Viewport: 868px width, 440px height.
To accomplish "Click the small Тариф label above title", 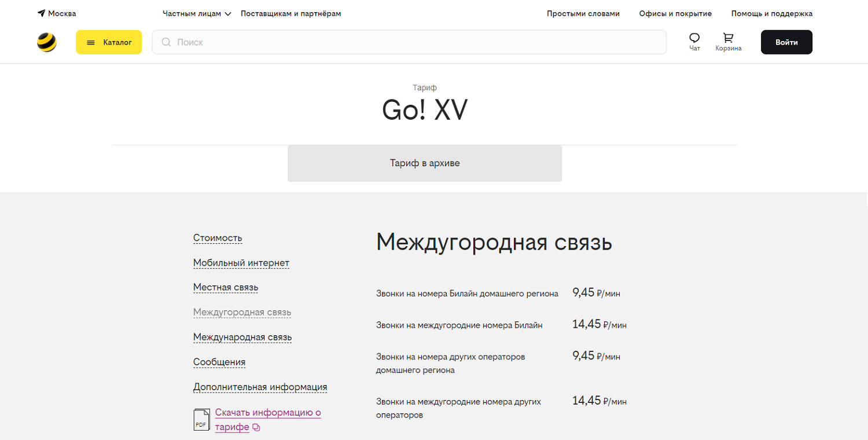I will [425, 88].
